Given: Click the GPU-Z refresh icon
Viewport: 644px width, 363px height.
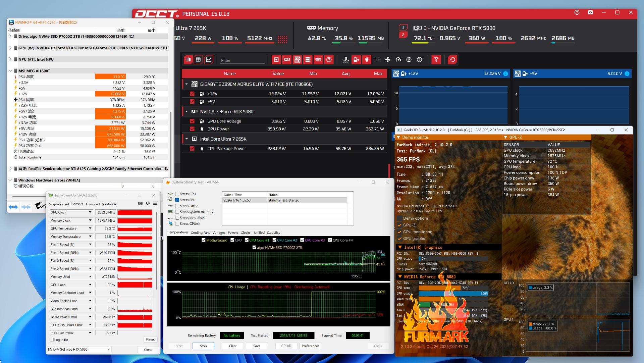Looking at the screenshot, I should click(x=148, y=203).
